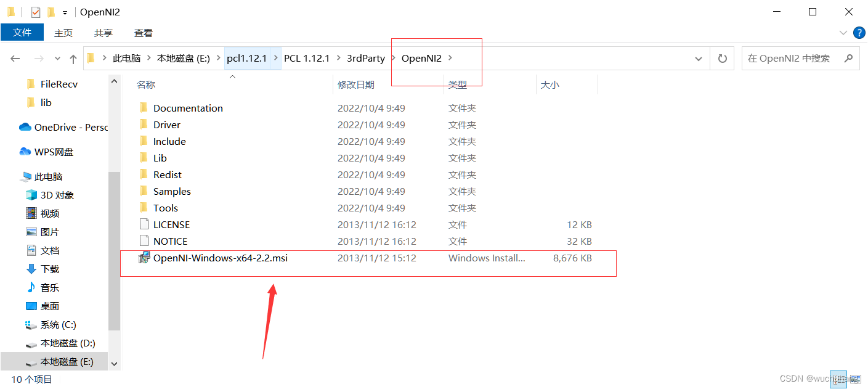Open 音乐 in the navigation pane
The width and height of the screenshot is (868, 389).
pyautogui.click(x=50, y=287)
